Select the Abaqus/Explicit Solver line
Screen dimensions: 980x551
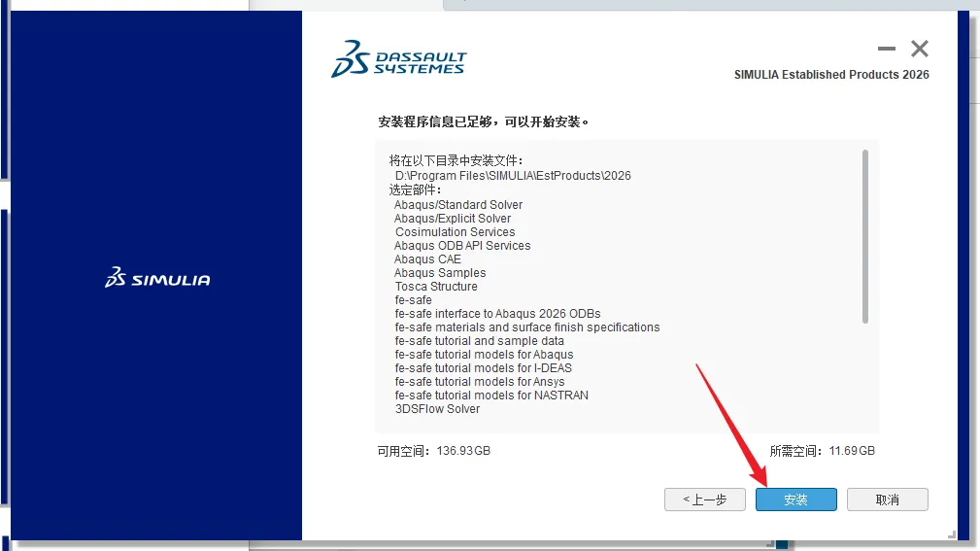click(453, 219)
